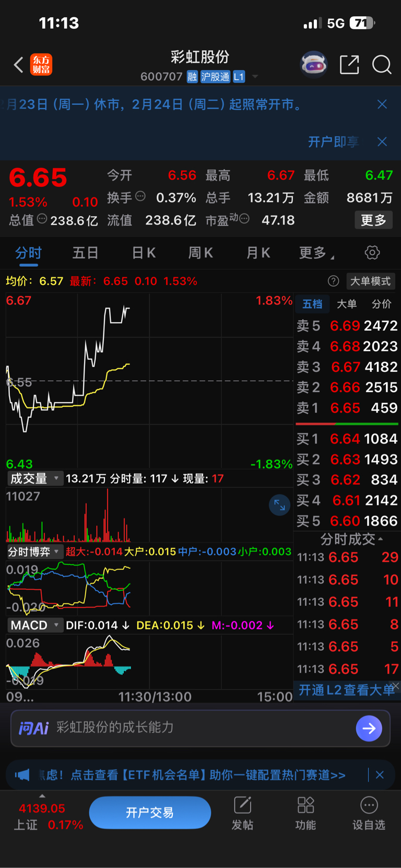The width and height of the screenshot is (401, 868).
Task: Tap the 开通L2查看大单 link
Action: [347, 690]
